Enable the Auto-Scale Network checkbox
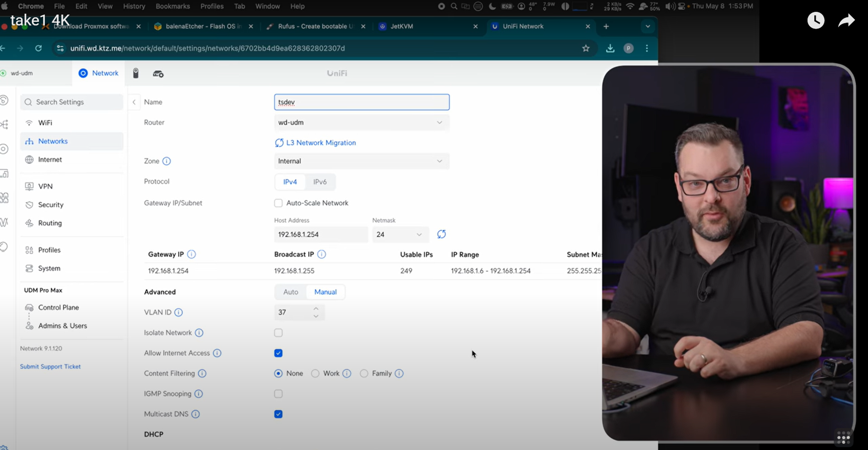868x450 pixels. [278, 203]
